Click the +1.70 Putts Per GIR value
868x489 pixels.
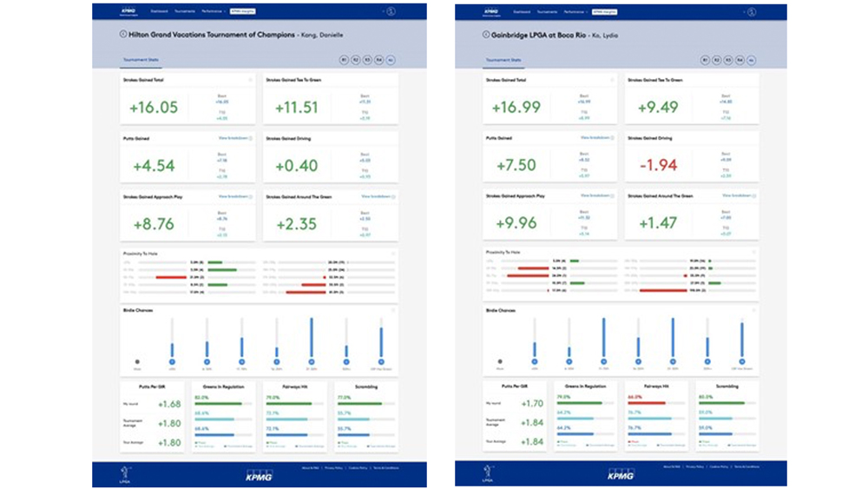pyautogui.click(x=532, y=404)
